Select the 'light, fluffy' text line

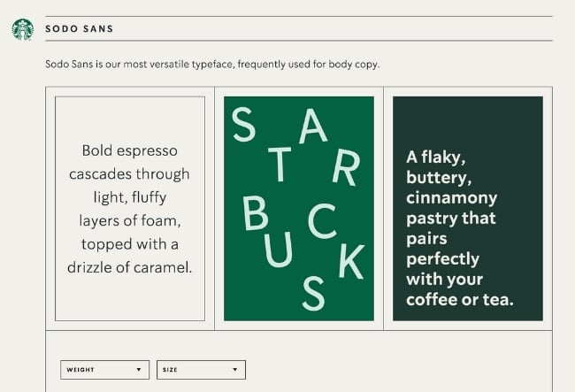pyautogui.click(x=129, y=196)
